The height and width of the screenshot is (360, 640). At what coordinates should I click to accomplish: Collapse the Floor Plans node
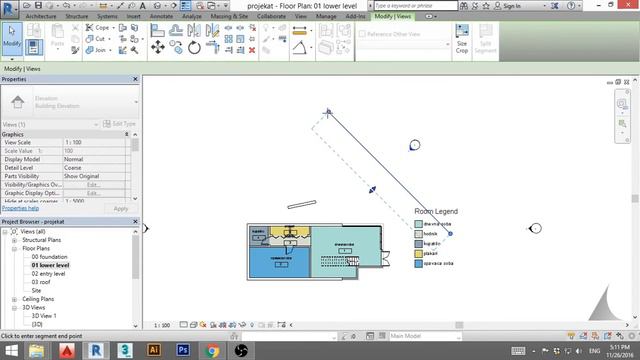coord(14,249)
